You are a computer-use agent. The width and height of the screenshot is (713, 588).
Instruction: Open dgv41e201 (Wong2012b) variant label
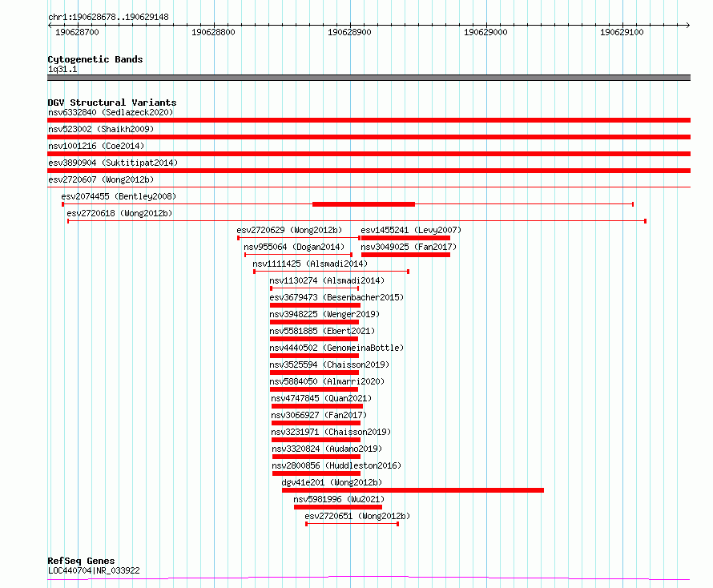[x=332, y=482]
